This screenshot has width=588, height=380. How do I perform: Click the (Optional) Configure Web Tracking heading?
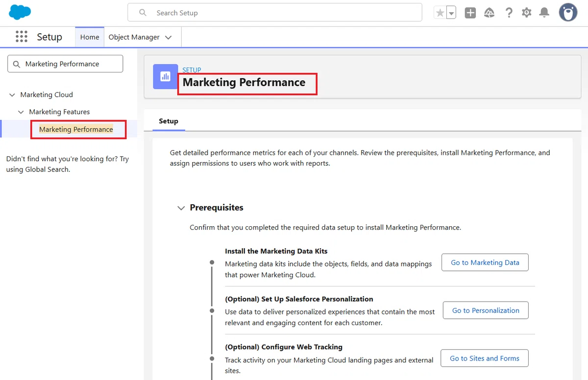coord(284,347)
